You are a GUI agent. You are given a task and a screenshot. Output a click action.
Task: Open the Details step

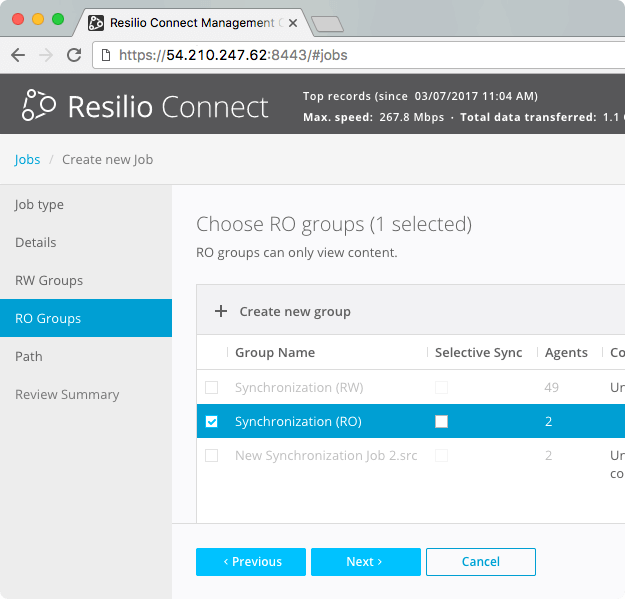coord(86,242)
